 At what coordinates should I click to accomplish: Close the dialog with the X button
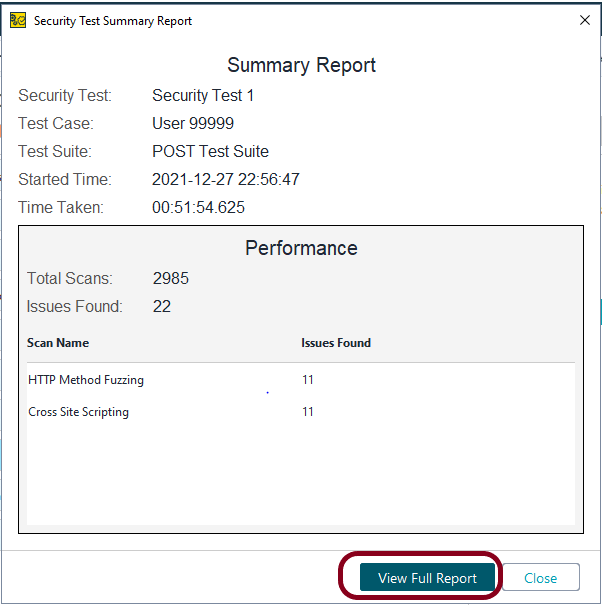pos(584,20)
